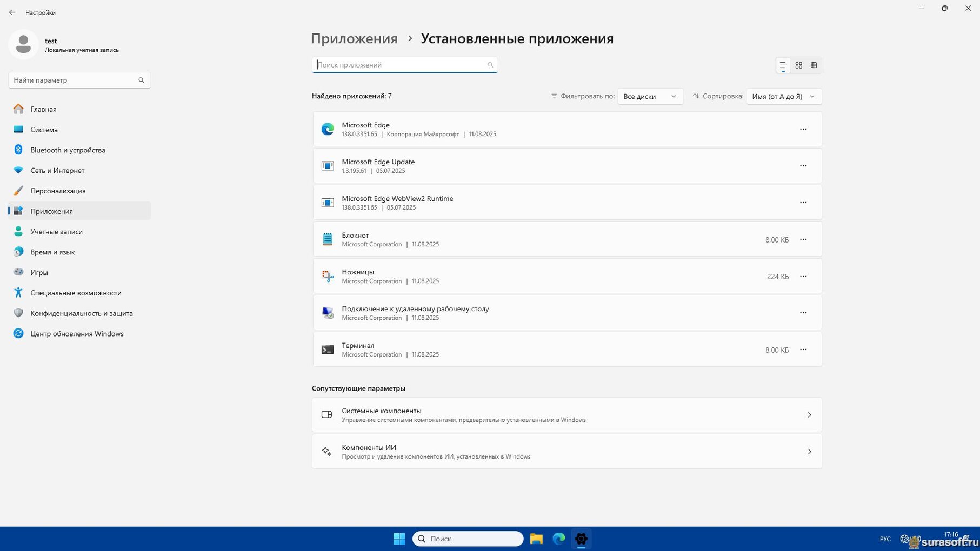The image size is (980, 551).
Task: Click the Установленные приложения page title
Action: pos(517,39)
